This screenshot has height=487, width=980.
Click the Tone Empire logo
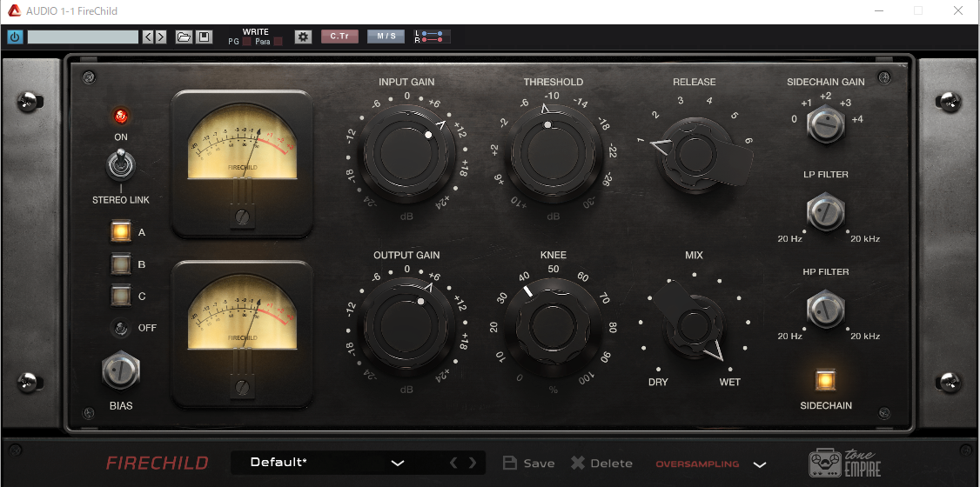click(x=845, y=464)
